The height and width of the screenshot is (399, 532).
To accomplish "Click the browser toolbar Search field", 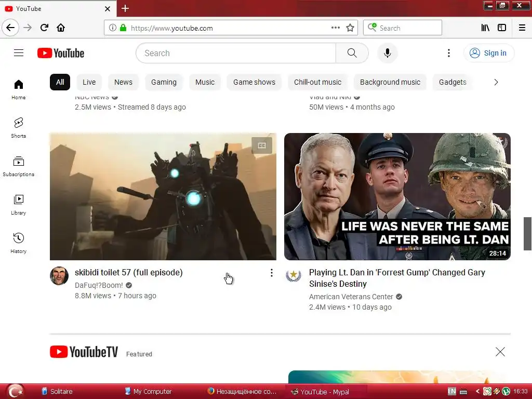I will [403, 28].
